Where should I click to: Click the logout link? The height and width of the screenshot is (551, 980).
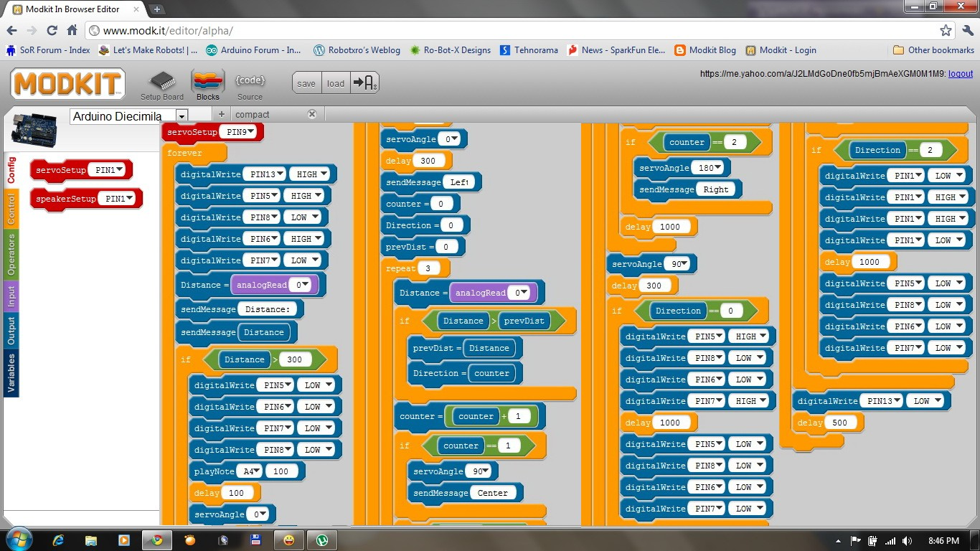click(961, 73)
